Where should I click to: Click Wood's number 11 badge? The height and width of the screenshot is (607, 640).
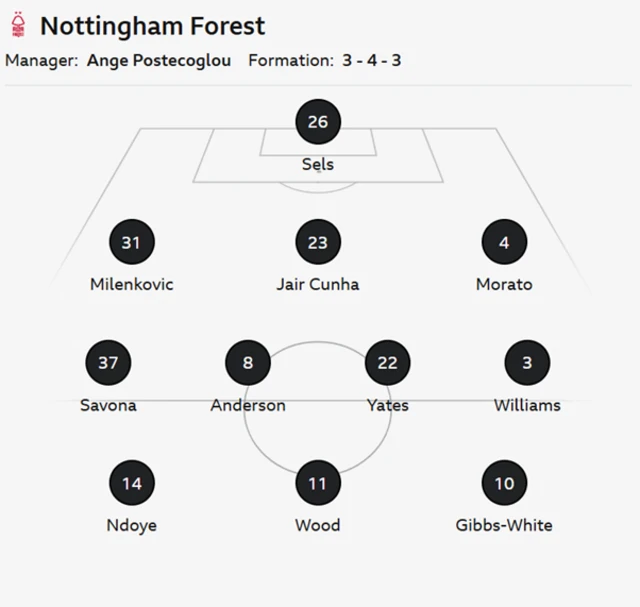(x=318, y=484)
